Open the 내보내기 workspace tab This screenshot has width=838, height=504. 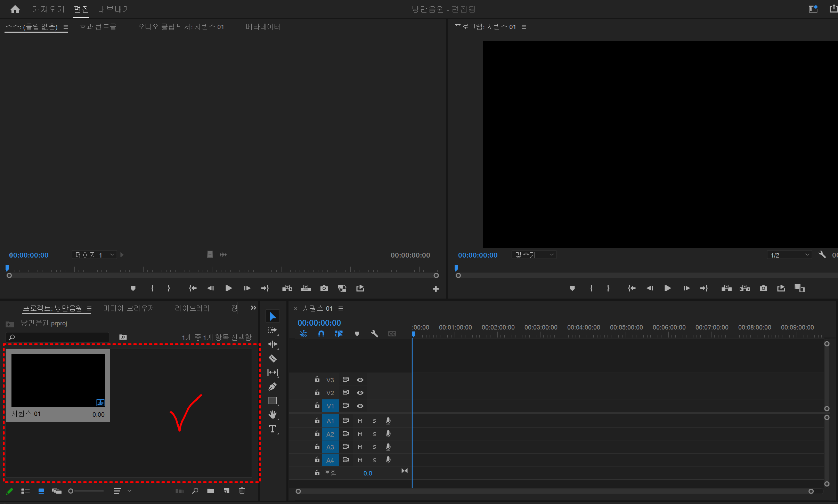pos(114,9)
